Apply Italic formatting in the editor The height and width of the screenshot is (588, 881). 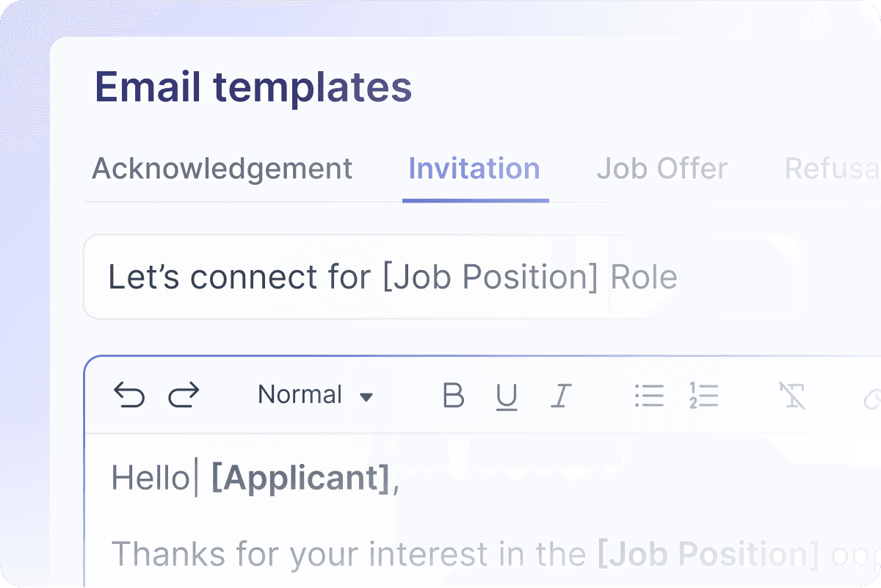(560, 396)
